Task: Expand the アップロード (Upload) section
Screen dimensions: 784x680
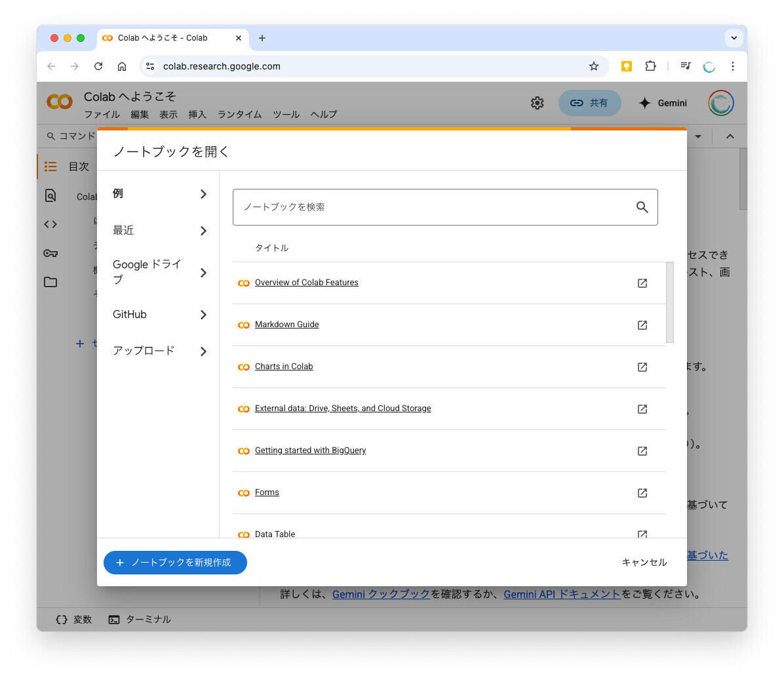Action: tap(159, 351)
